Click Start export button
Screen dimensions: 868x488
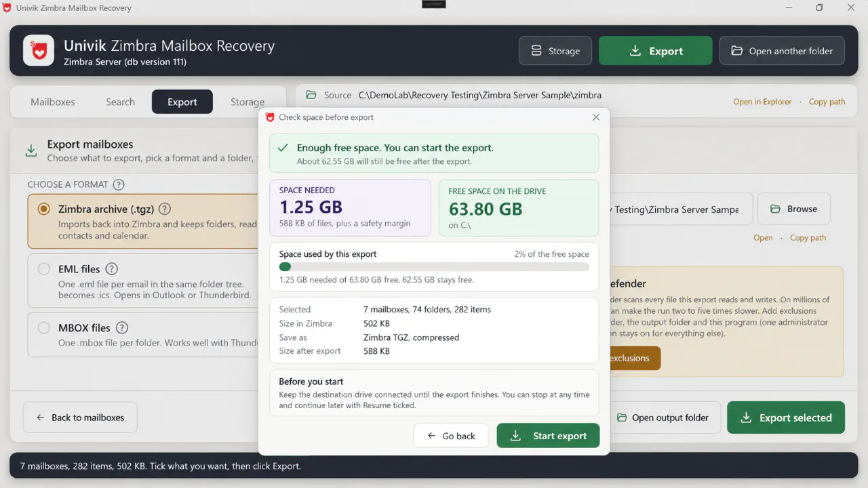pyautogui.click(x=548, y=436)
